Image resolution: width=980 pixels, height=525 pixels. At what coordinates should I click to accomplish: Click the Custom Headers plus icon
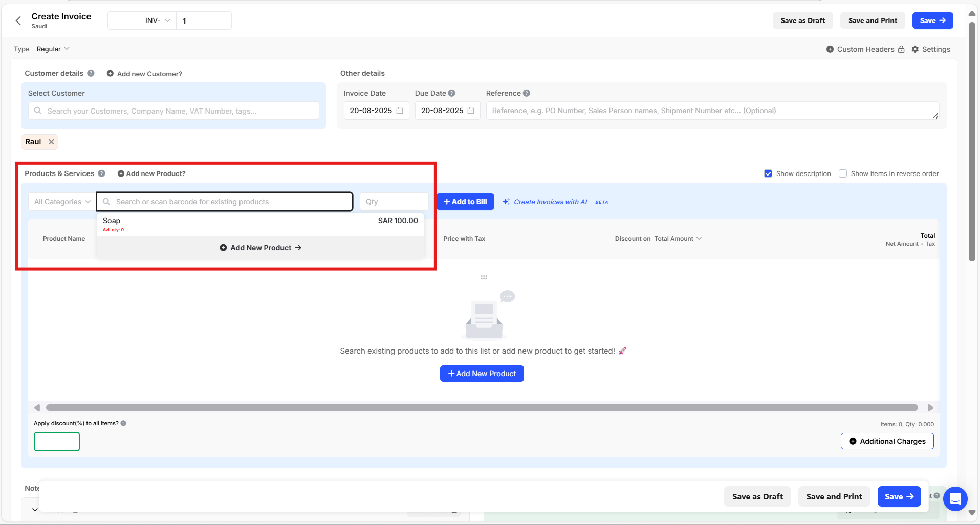830,49
